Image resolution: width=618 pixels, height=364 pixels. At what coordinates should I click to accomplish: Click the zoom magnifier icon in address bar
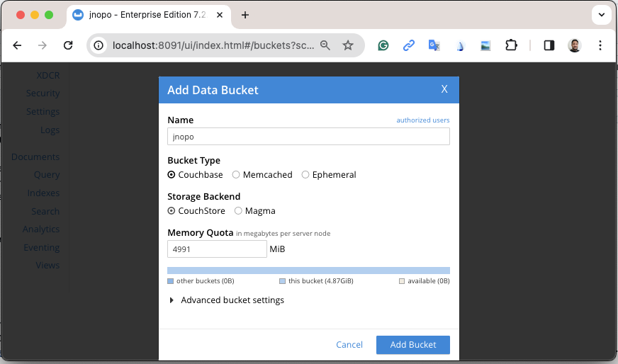(x=325, y=45)
